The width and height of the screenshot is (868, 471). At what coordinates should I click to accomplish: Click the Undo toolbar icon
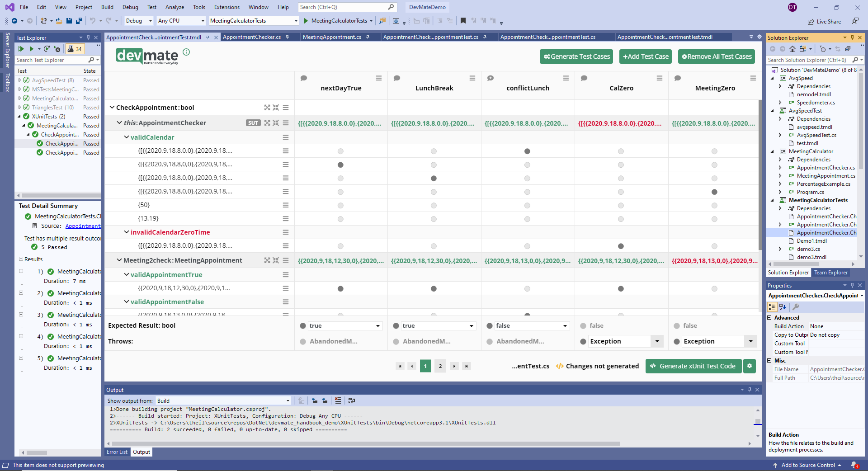pos(93,21)
